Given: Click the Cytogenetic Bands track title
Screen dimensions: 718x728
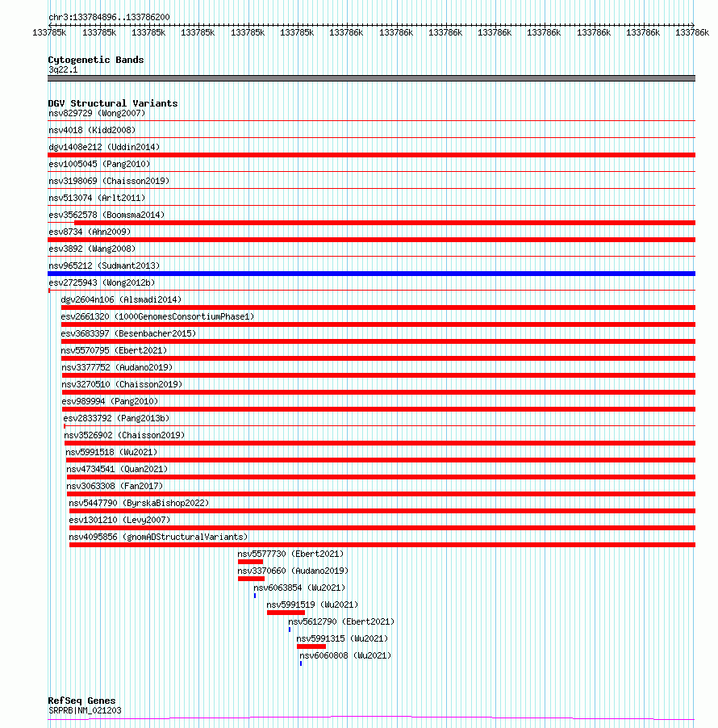Looking at the screenshot, I should [96, 60].
